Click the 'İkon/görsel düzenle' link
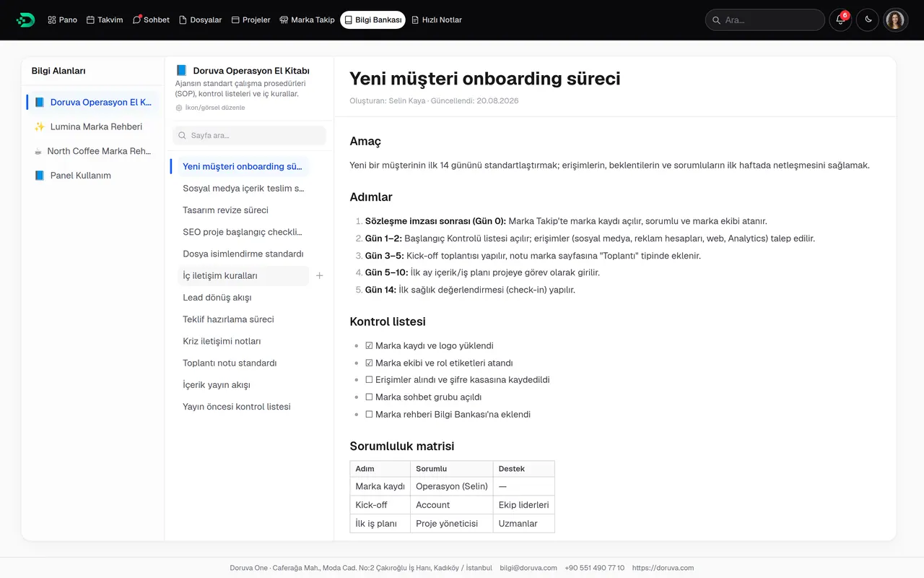 pyautogui.click(x=210, y=108)
